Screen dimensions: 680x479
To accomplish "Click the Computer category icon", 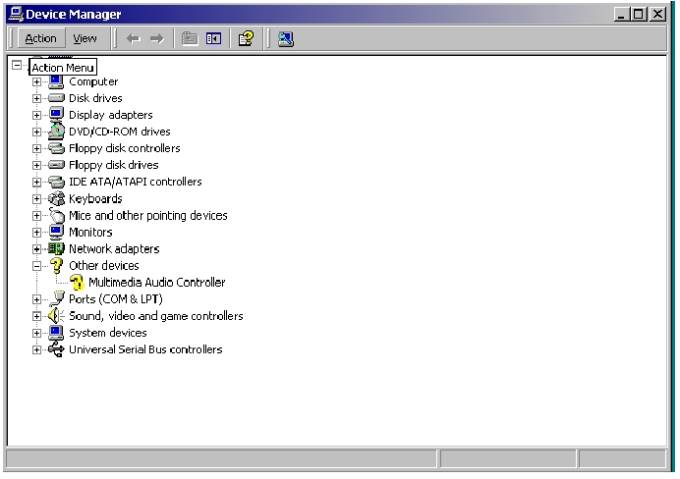I will click(56, 81).
